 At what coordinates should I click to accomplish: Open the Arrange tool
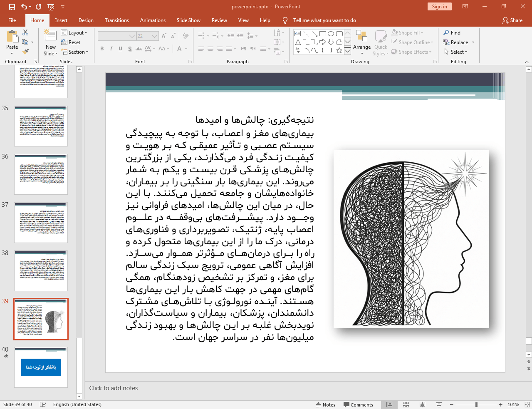pos(361,42)
